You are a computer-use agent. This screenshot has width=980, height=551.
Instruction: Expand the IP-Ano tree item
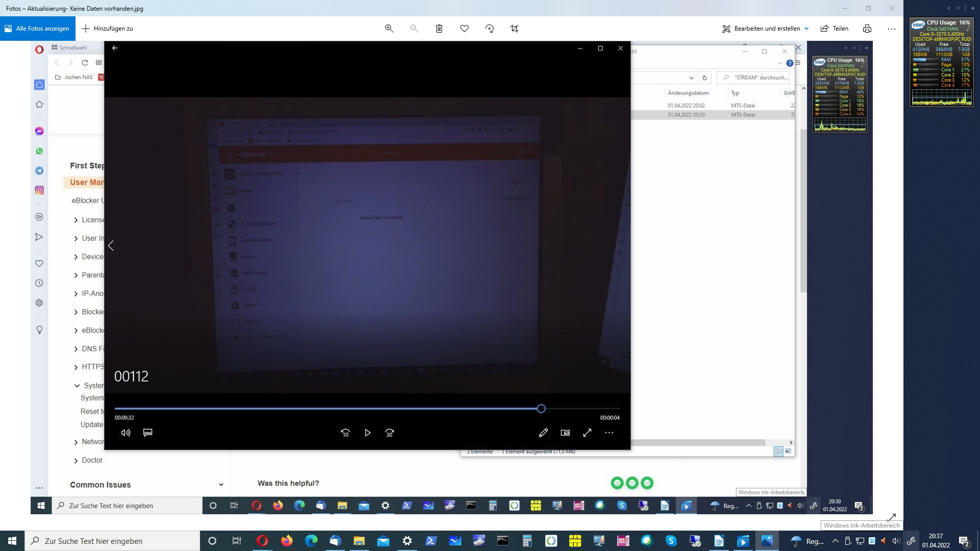coord(76,293)
